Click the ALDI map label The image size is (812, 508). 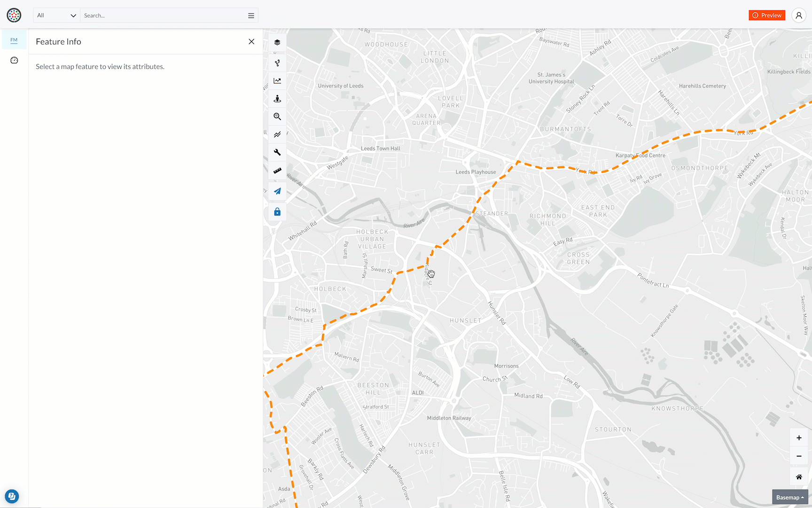click(418, 393)
